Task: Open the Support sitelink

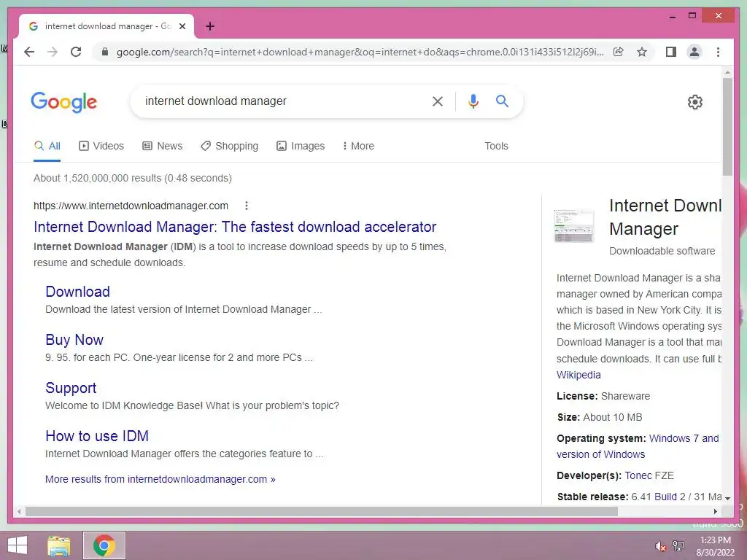Action: pos(71,388)
